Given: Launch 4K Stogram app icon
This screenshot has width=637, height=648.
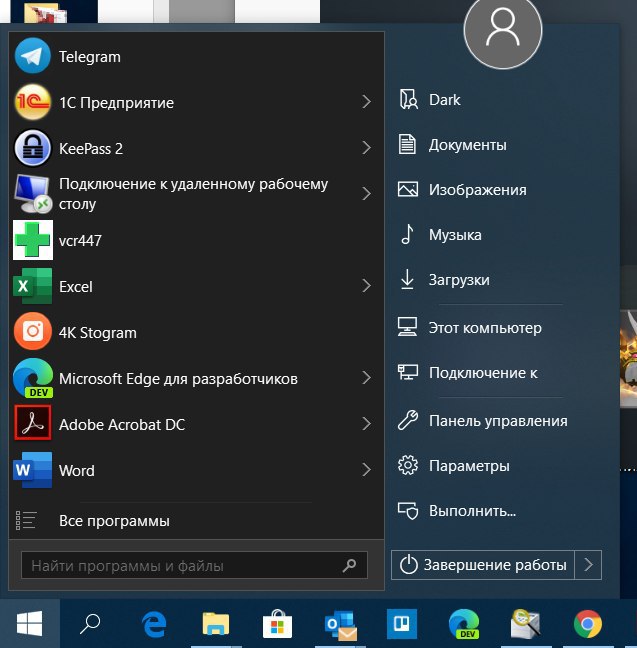Looking at the screenshot, I should [x=33, y=331].
